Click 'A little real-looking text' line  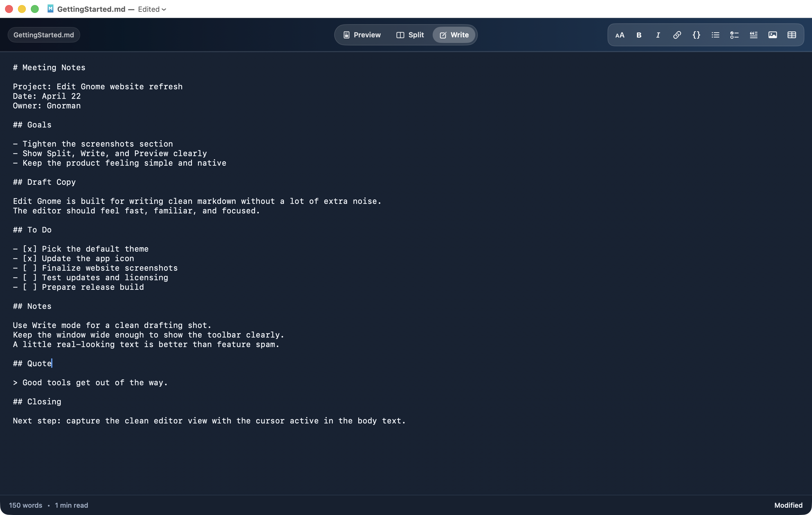pyautogui.click(x=146, y=345)
